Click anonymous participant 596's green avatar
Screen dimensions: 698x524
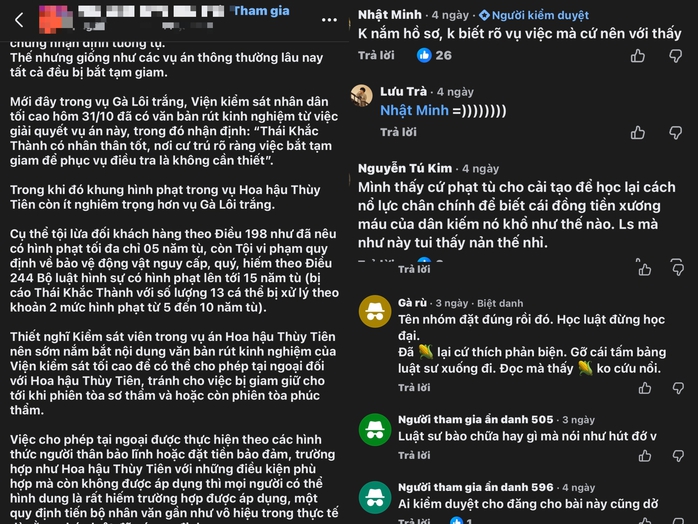coord(375,495)
